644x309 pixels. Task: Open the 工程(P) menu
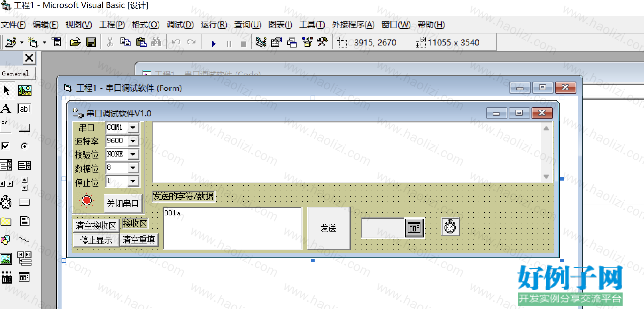point(112,24)
